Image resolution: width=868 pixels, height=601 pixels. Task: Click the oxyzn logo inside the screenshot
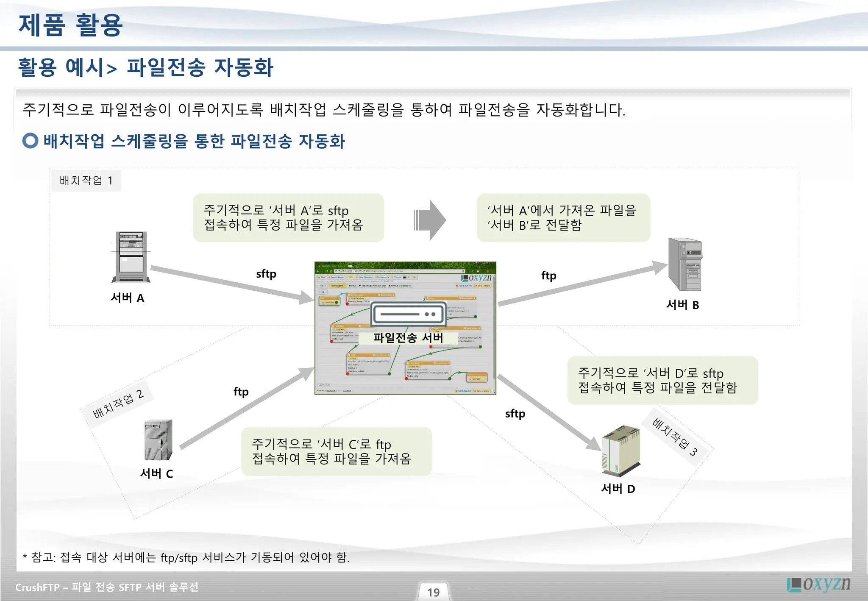[476, 278]
